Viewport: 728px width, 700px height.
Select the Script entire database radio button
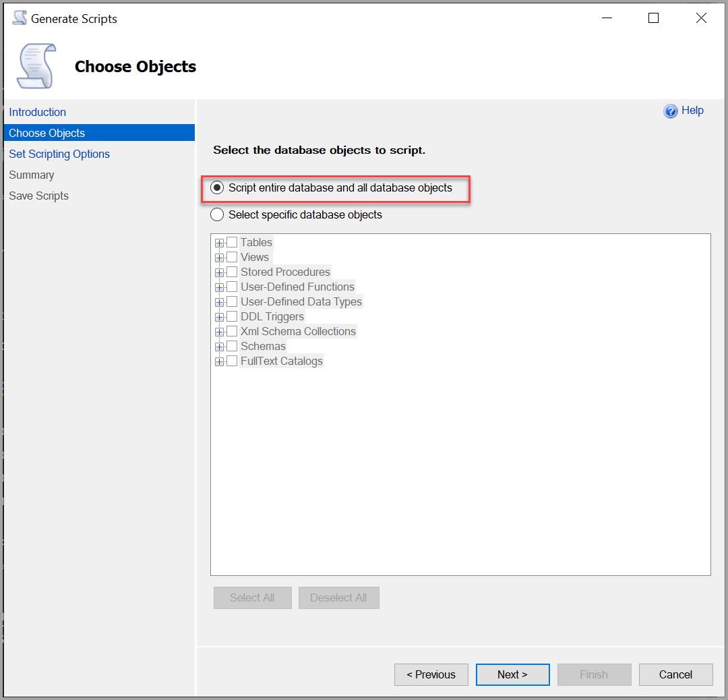coord(216,187)
